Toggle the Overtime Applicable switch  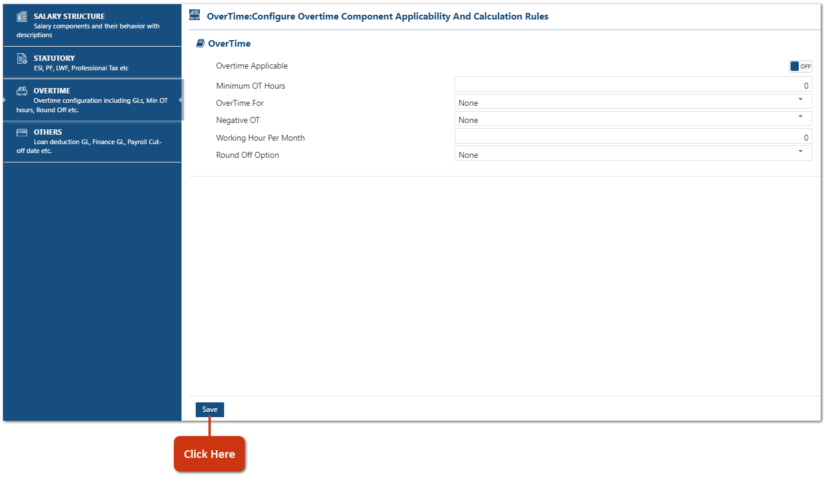(801, 66)
